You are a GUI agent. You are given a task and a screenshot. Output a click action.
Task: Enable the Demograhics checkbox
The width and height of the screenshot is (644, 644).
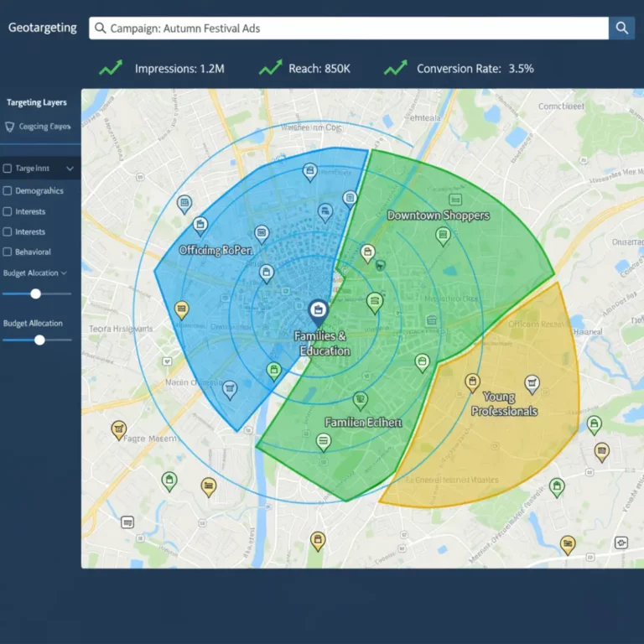coord(8,190)
